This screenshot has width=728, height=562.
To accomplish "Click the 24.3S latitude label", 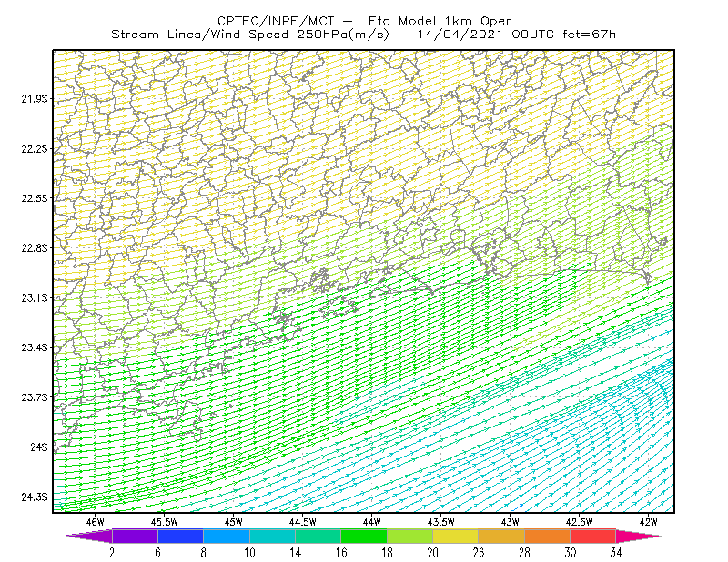I will (x=35, y=497).
